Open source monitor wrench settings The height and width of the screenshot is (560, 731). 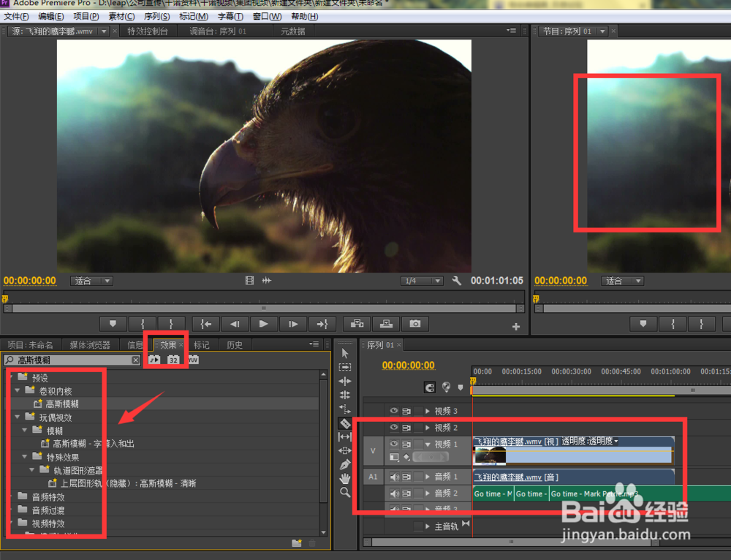(456, 281)
